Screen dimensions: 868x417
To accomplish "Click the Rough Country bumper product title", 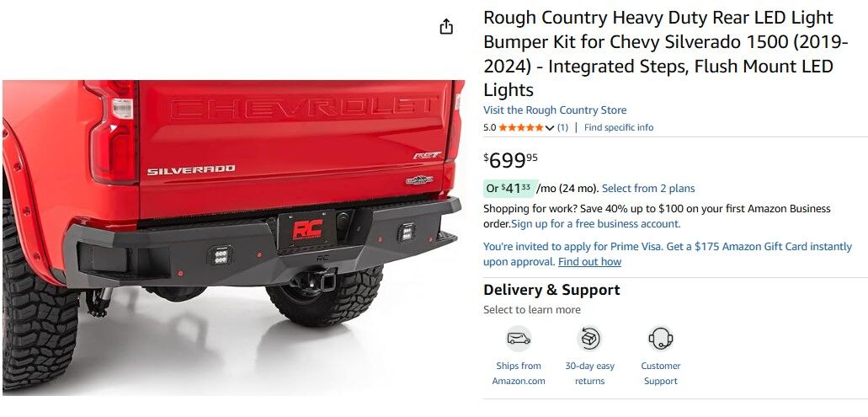I will [x=666, y=54].
